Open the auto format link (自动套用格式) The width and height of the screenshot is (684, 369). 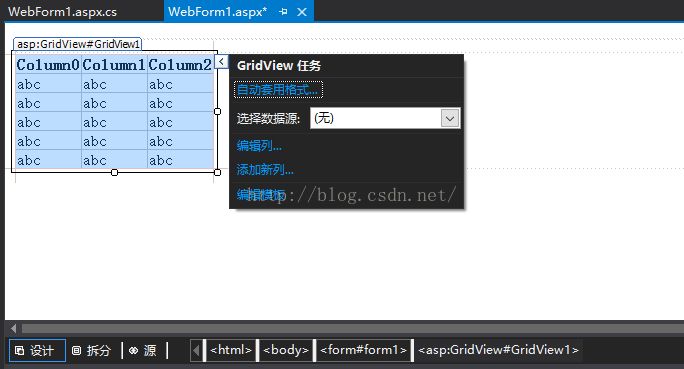(x=278, y=90)
